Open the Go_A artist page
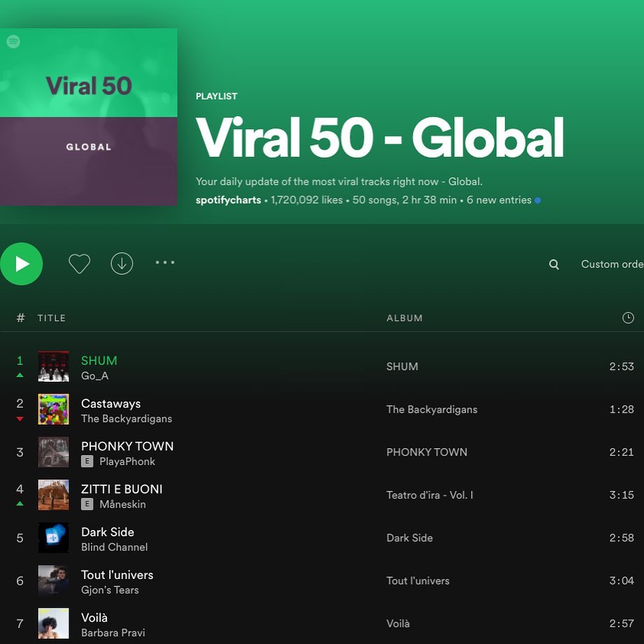 (94, 376)
